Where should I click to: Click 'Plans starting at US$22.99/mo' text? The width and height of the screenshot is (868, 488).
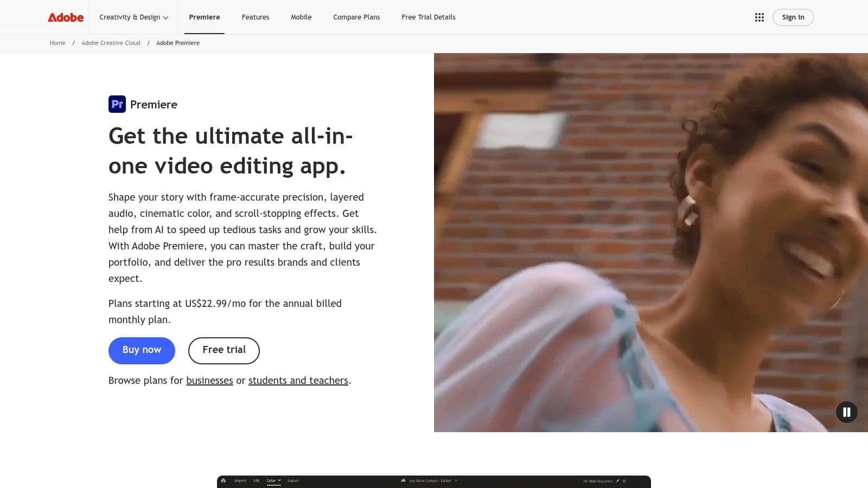click(225, 311)
